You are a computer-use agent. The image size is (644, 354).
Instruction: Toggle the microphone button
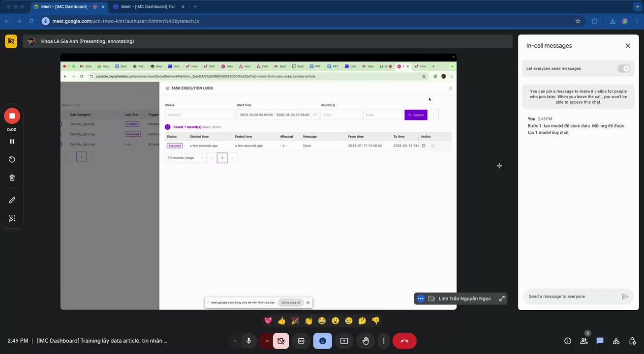249,341
